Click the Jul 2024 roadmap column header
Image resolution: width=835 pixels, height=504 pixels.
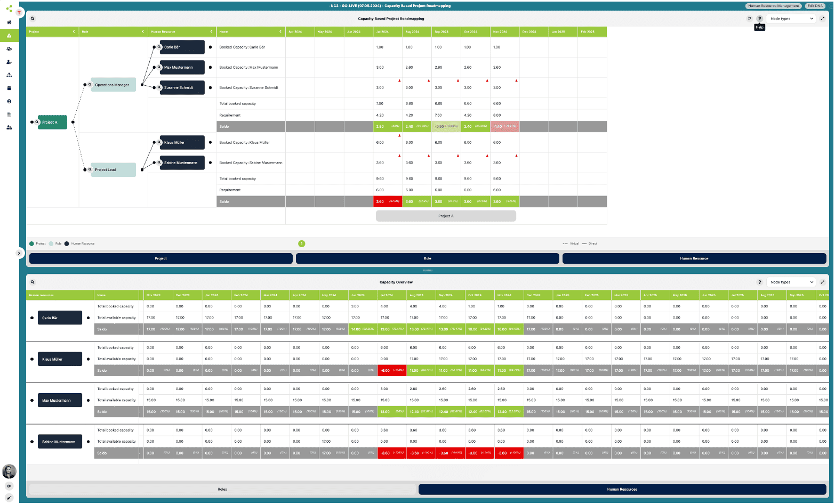388,31
